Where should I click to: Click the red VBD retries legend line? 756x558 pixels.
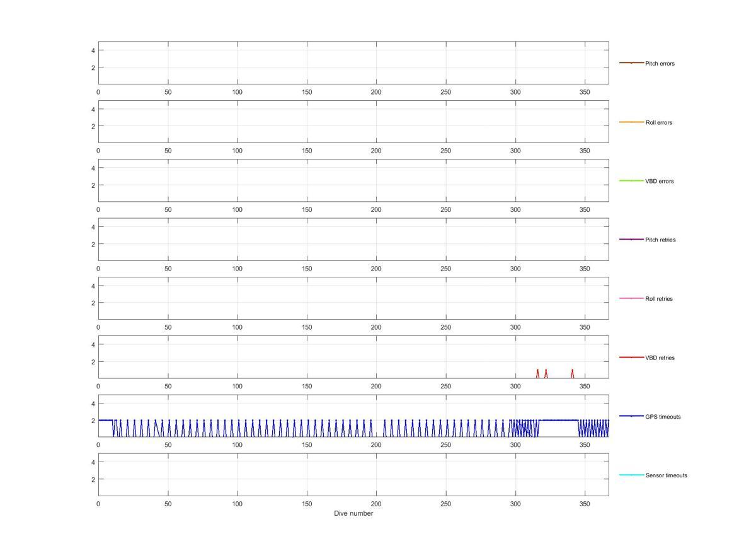[631, 357]
